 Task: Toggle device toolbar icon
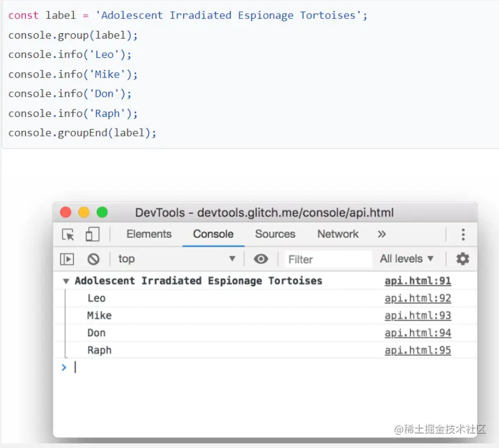pos(92,235)
